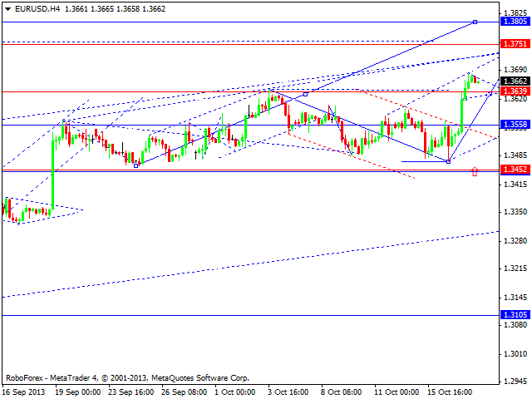Screen dimensions: 532x399
Task: Select the 1.3558 blue price label
Action: point(515,125)
